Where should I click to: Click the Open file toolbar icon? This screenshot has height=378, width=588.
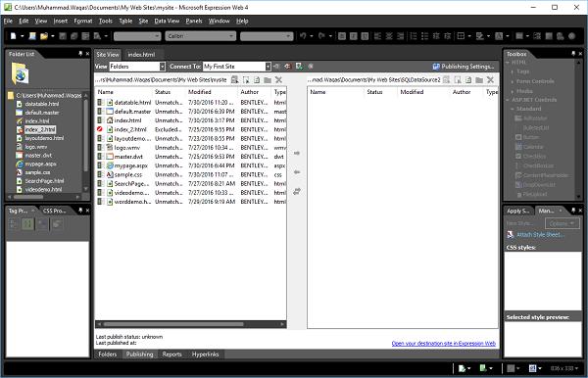coord(44,36)
